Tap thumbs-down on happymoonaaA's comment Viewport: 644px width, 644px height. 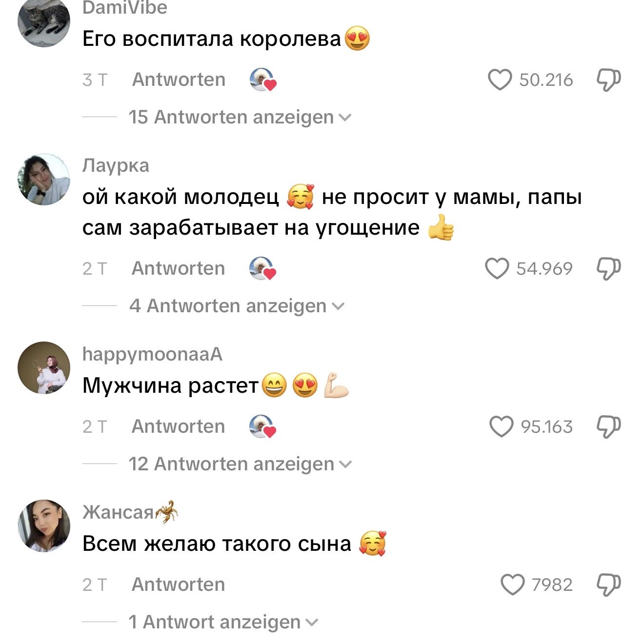[609, 427]
